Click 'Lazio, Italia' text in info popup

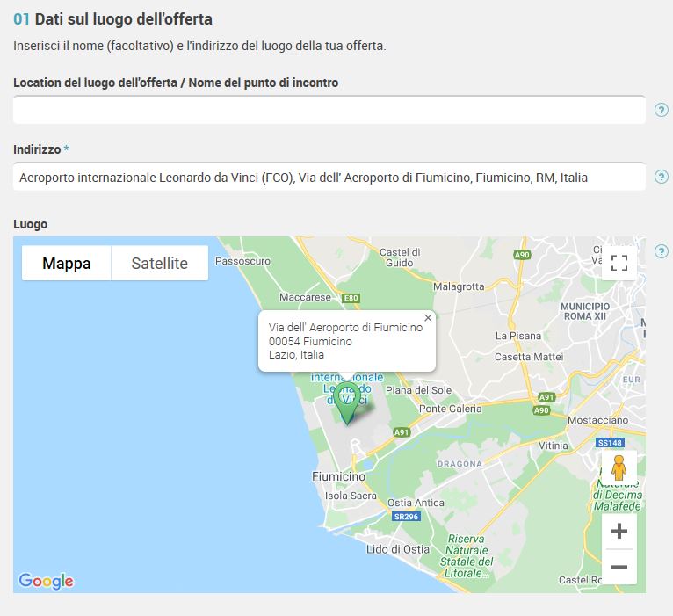click(x=296, y=355)
